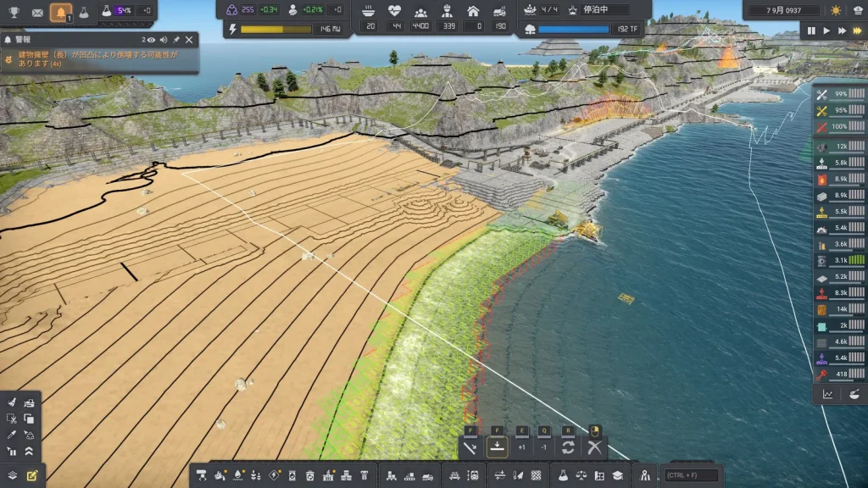Click the weather sun icon
Viewport: 868px width, 488px height.
[836, 11]
